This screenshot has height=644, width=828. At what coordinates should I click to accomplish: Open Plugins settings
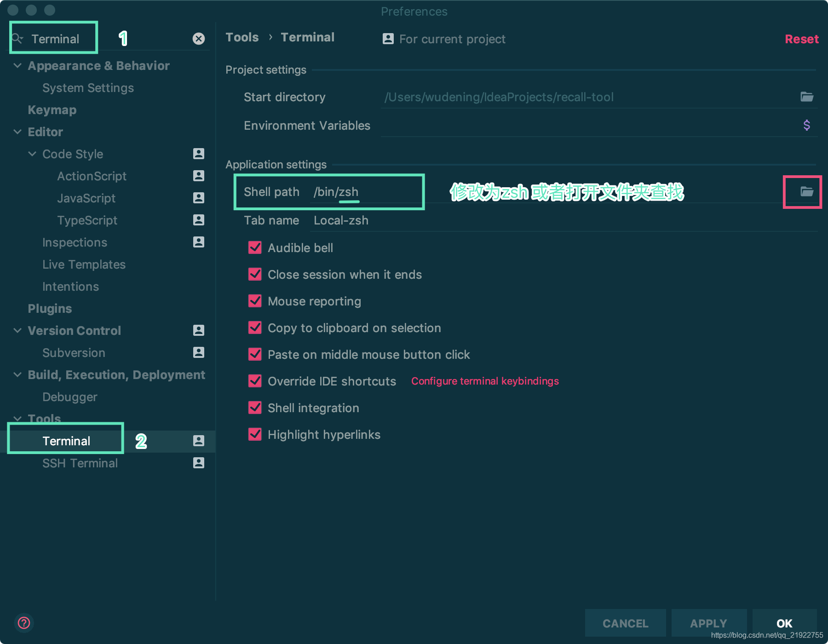pos(50,309)
